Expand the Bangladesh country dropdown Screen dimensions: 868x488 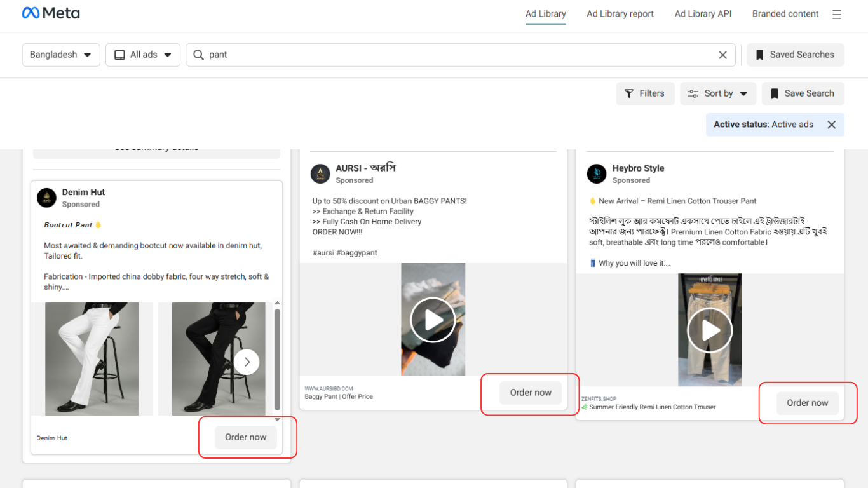click(61, 55)
